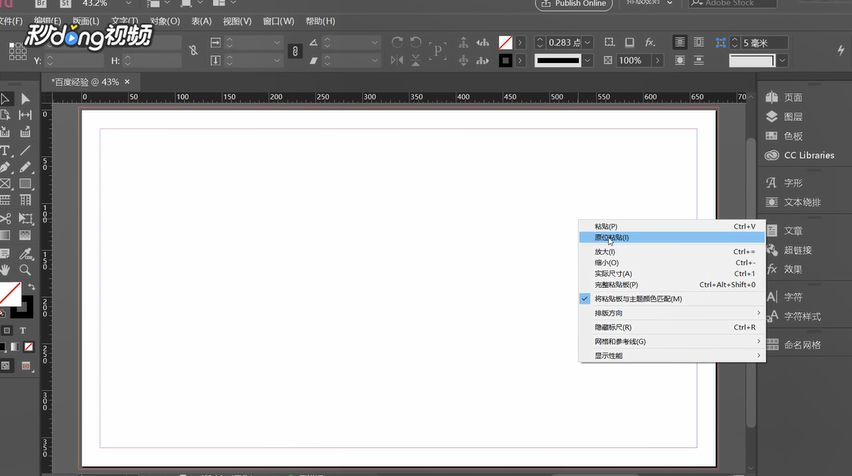
Task: Select the Selection tool arrow
Action: (x=5, y=99)
